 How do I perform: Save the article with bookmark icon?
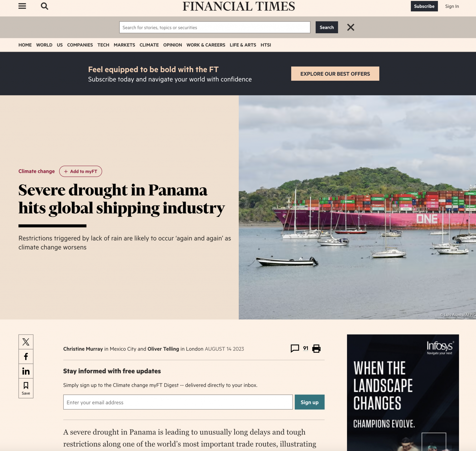click(x=26, y=388)
